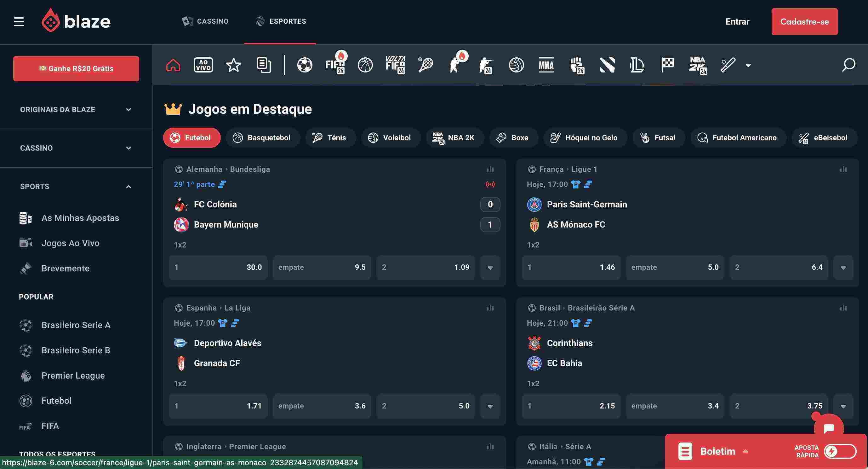Screen dimensions: 868x469
Task: Open Granada CF team name
Action: pyautogui.click(x=217, y=363)
